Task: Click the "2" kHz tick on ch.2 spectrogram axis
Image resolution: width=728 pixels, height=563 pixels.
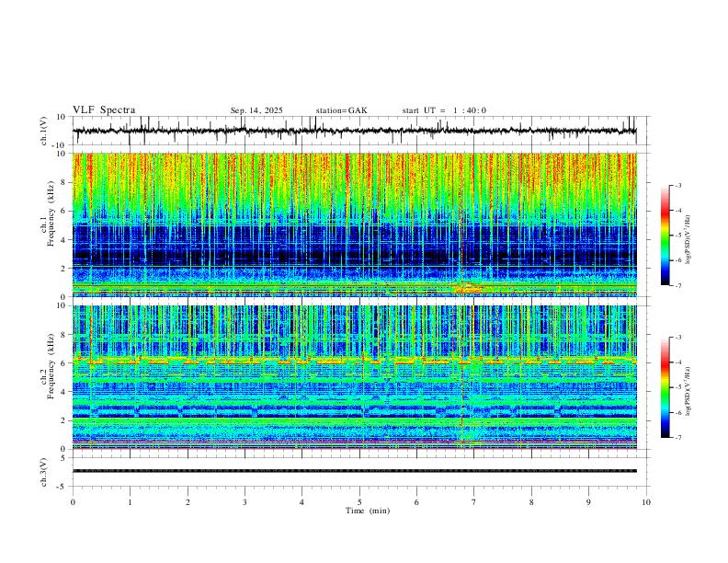Action: click(64, 420)
